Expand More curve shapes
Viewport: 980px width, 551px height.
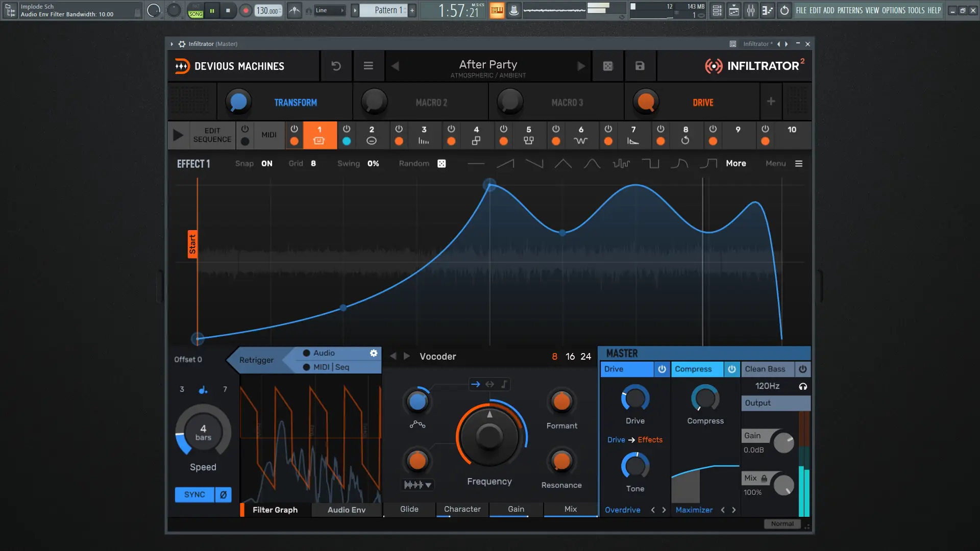point(736,164)
